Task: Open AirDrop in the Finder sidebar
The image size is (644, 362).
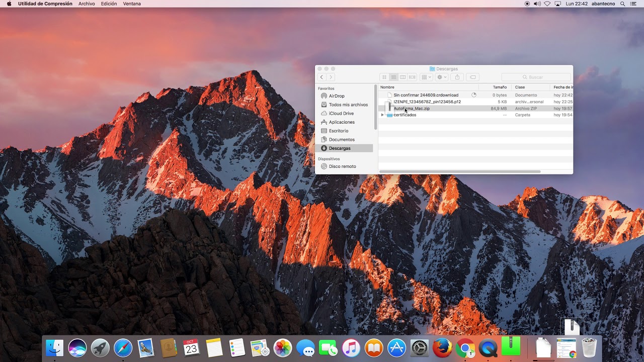Action: [336, 96]
